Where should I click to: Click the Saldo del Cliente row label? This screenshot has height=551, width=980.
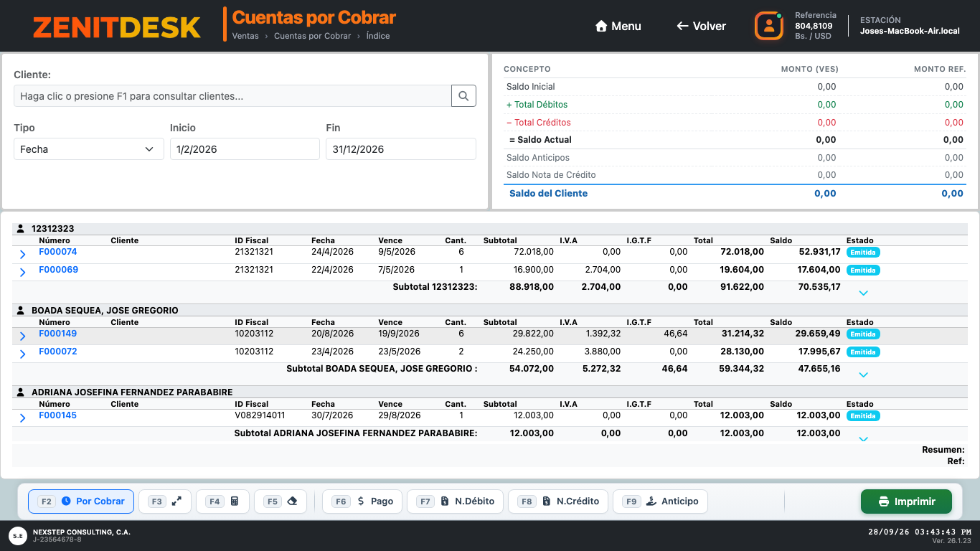click(548, 193)
